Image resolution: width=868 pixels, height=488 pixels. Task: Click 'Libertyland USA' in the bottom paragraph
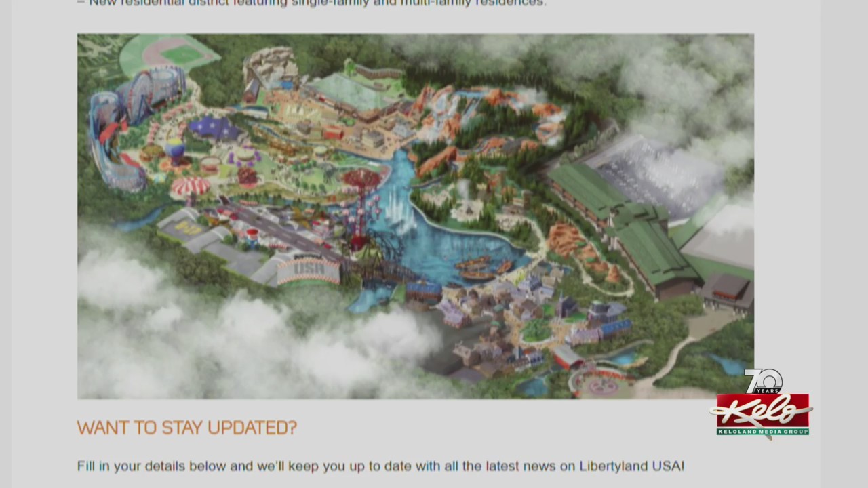pyautogui.click(x=631, y=466)
